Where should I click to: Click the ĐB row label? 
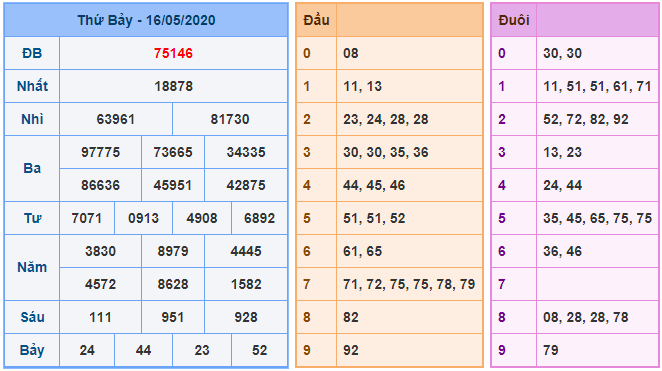(x=32, y=53)
